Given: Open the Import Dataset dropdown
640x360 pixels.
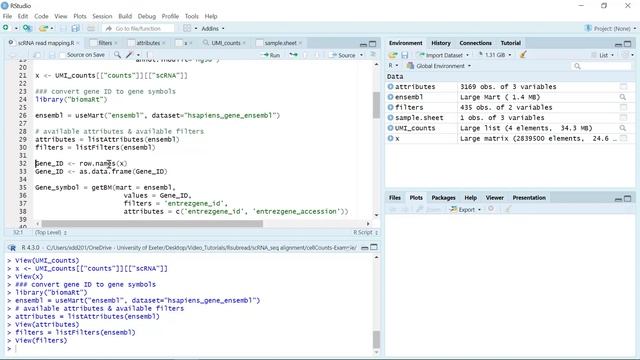Looking at the screenshot, I should [443, 55].
